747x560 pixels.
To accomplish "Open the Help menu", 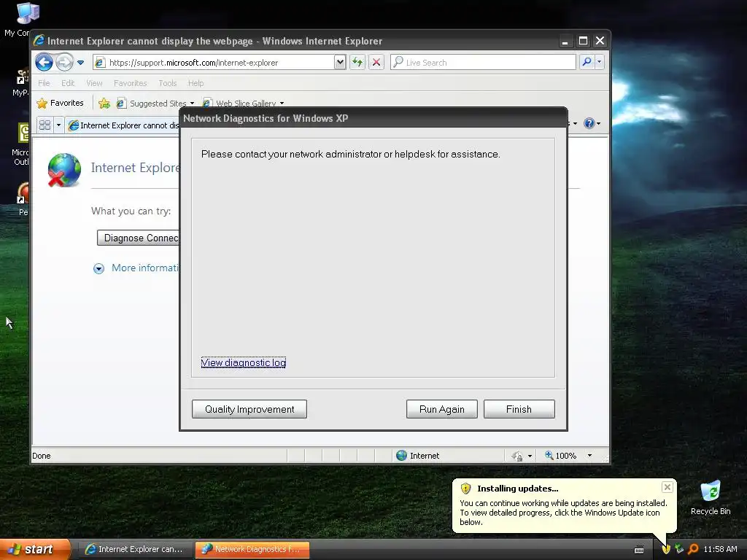I will (x=196, y=83).
